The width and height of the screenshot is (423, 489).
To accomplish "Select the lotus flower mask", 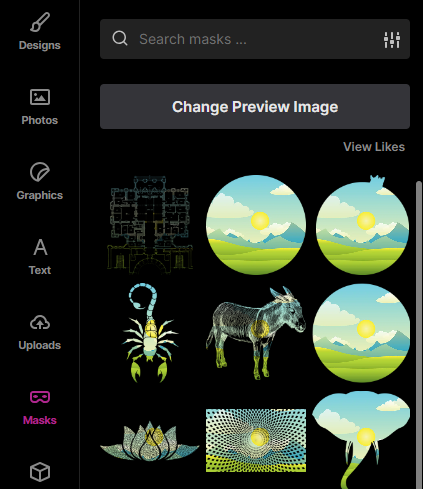I will 150,441.
